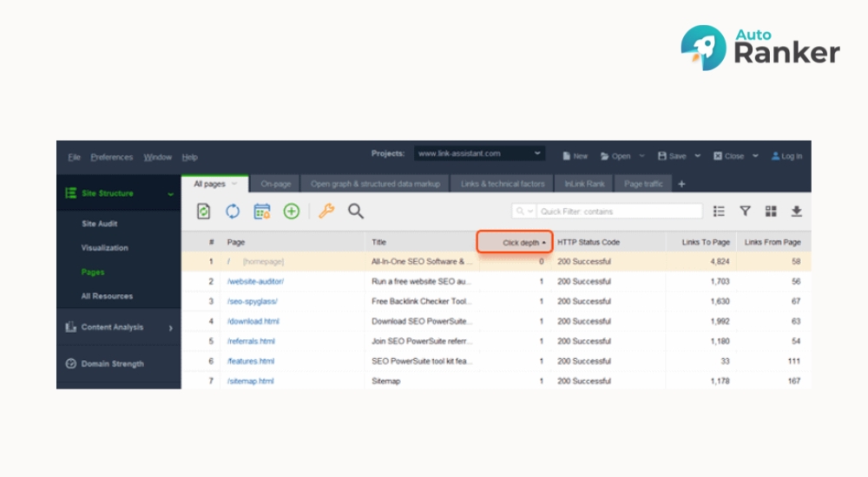
Task: Open the Help menu
Action: [190, 157]
